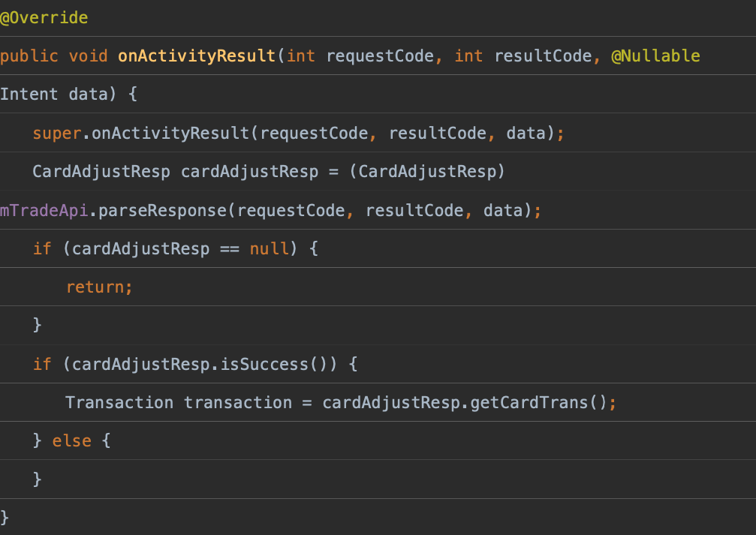Click the @Override annotation
This screenshot has width=756, height=535.
(44, 18)
